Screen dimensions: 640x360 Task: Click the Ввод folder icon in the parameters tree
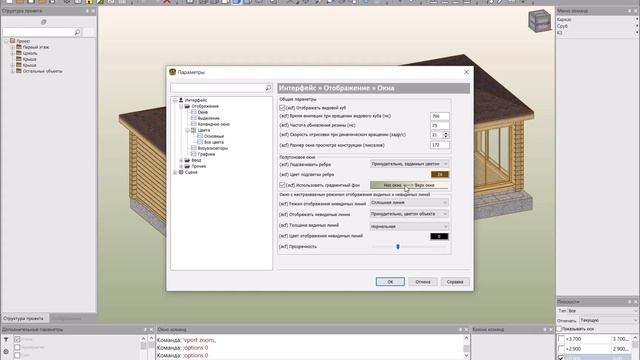click(x=187, y=160)
